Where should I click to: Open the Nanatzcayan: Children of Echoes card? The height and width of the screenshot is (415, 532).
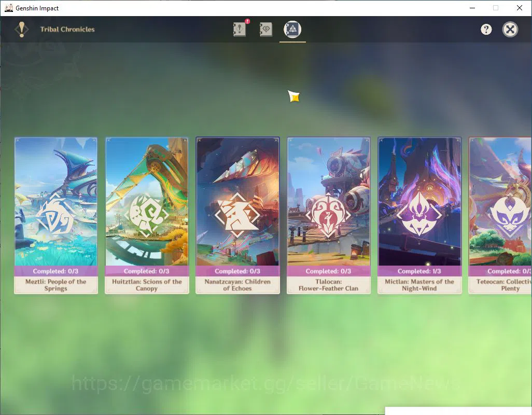[237, 215]
